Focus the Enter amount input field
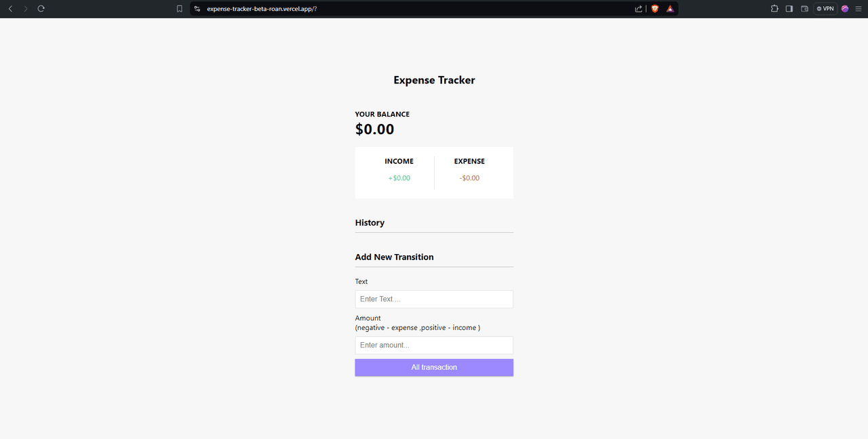Viewport: 868px width, 439px height. [x=434, y=345]
